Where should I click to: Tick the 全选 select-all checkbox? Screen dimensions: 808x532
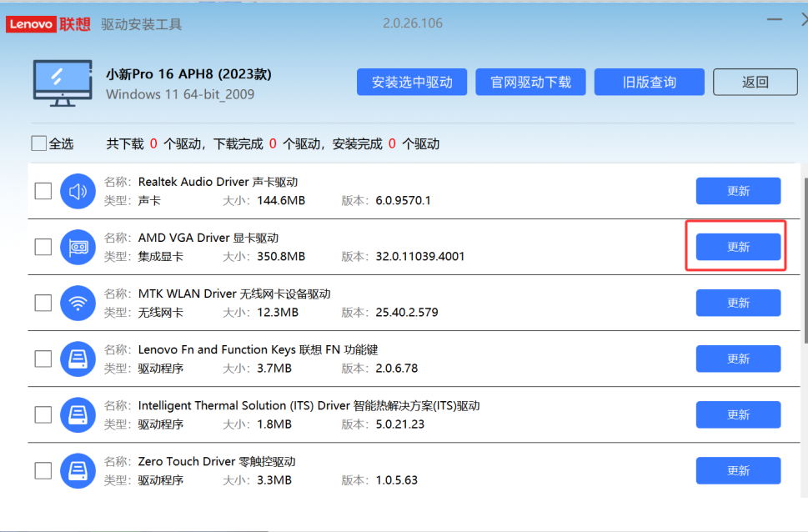(x=38, y=143)
